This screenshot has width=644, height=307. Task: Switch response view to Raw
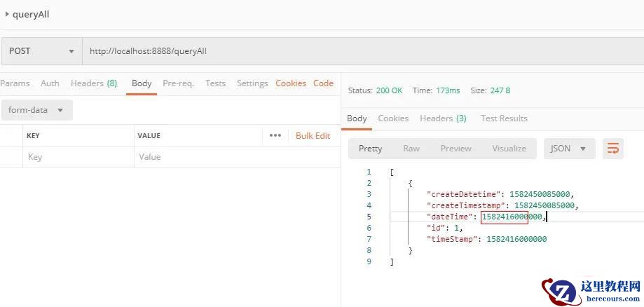411,148
